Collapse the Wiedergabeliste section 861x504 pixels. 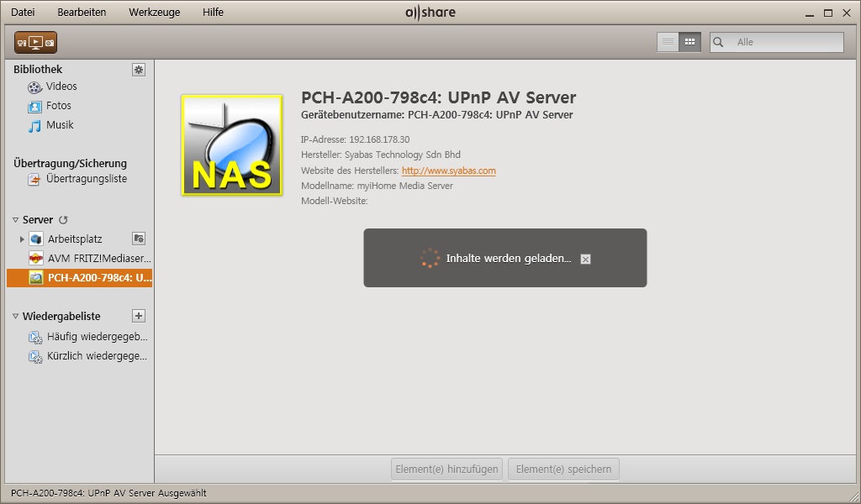tap(15, 317)
